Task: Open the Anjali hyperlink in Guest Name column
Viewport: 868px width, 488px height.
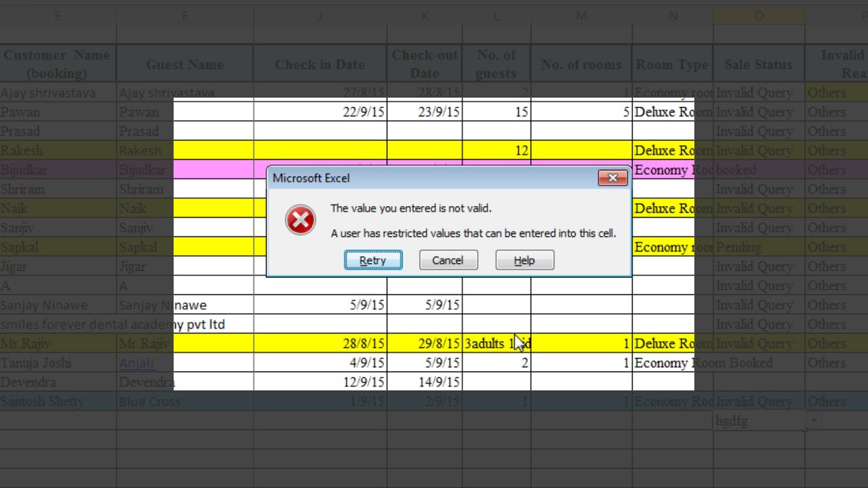Action: (137, 363)
